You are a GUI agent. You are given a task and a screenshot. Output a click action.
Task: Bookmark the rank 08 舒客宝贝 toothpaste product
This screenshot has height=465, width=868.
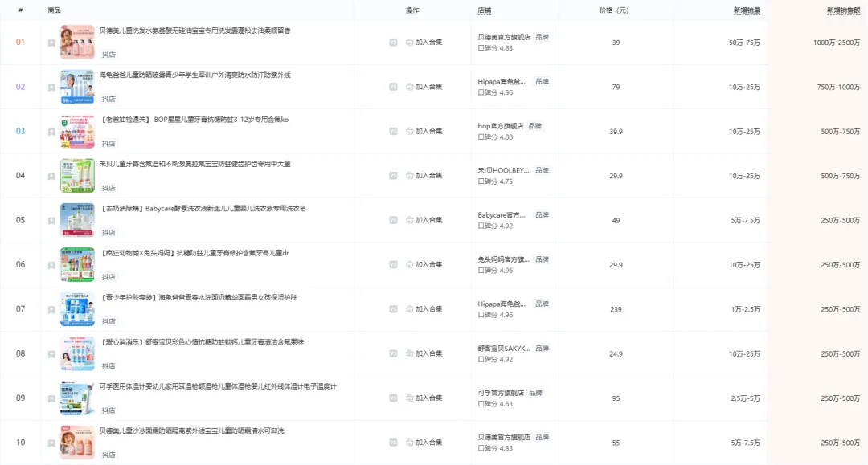(x=51, y=354)
